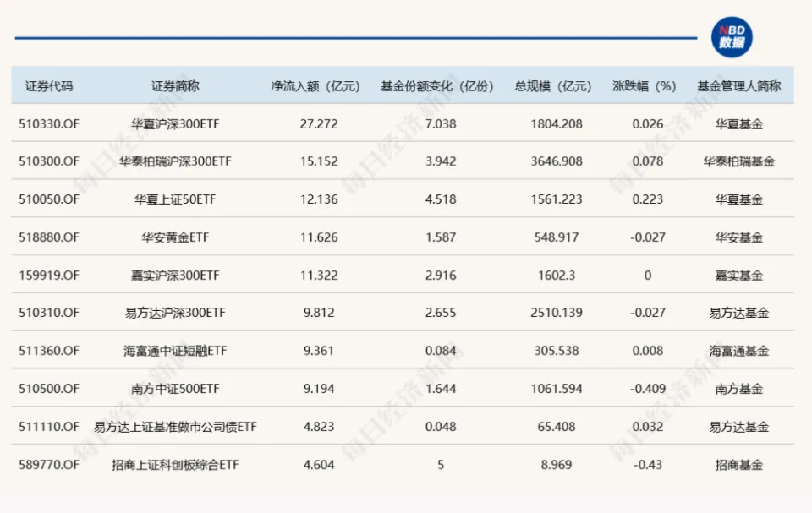Select the 证券代码 column header

click(x=49, y=86)
